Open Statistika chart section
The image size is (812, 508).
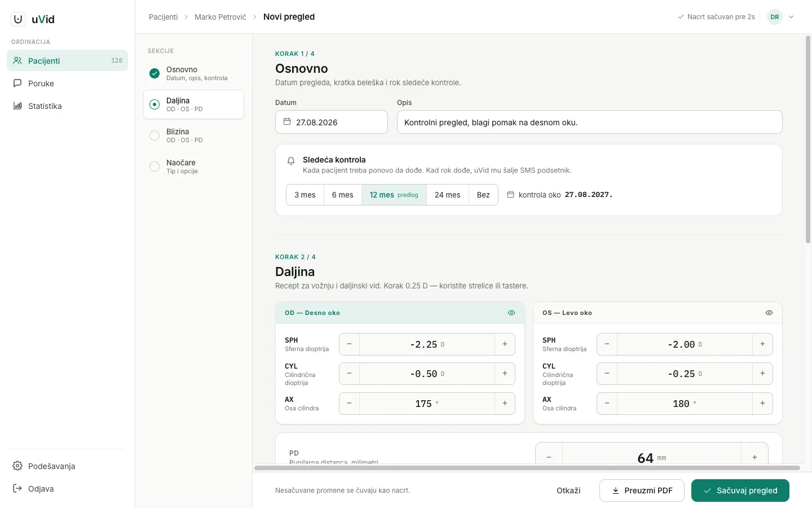[x=67, y=106]
